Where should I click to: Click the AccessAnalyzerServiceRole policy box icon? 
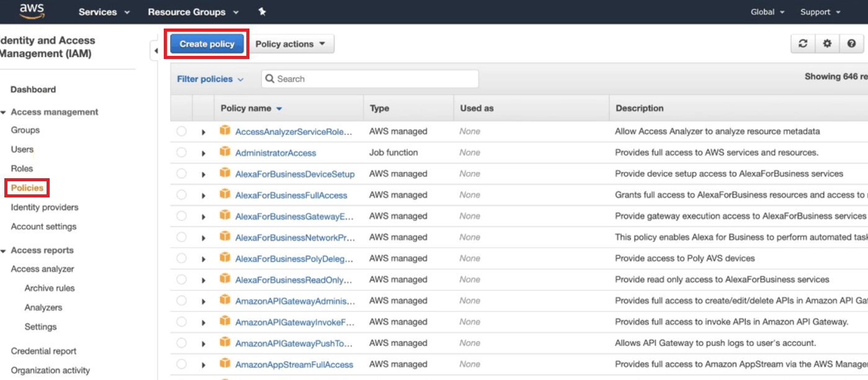tap(225, 131)
